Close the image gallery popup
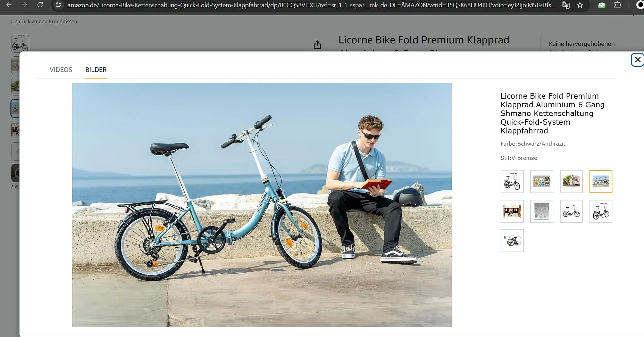Viewport: 644px width, 337px height. click(x=637, y=60)
